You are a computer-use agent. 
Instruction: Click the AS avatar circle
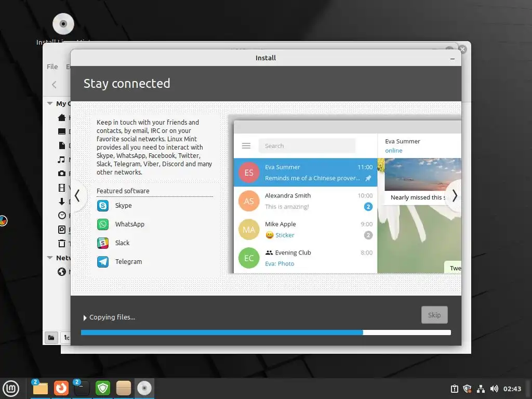click(x=249, y=201)
